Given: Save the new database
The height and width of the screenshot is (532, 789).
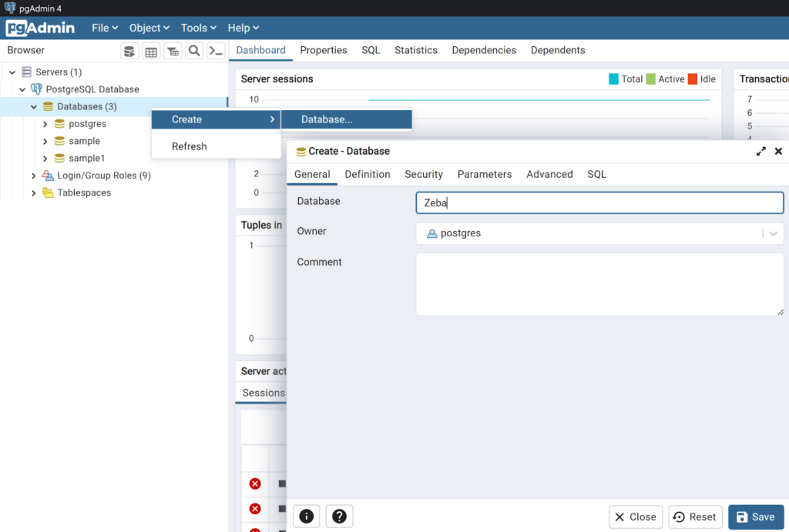Looking at the screenshot, I should pos(756,517).
